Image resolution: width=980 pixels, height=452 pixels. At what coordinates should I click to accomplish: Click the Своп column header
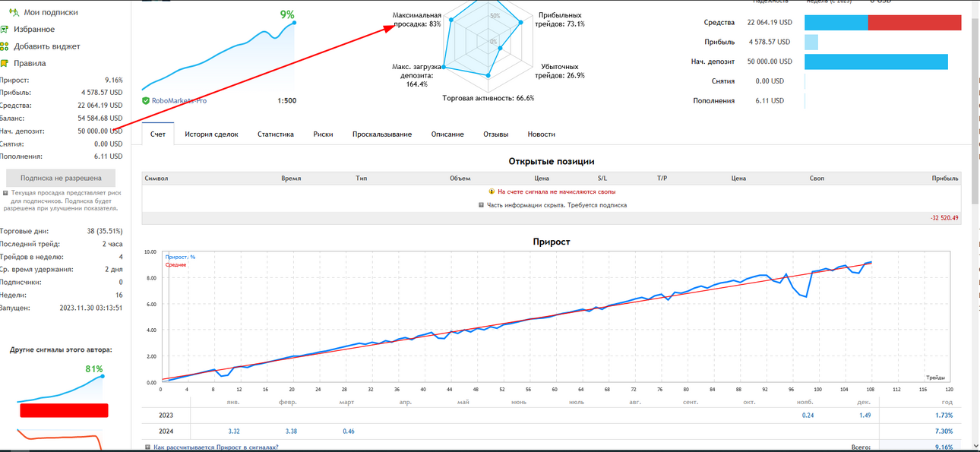(x=817, y=179)
